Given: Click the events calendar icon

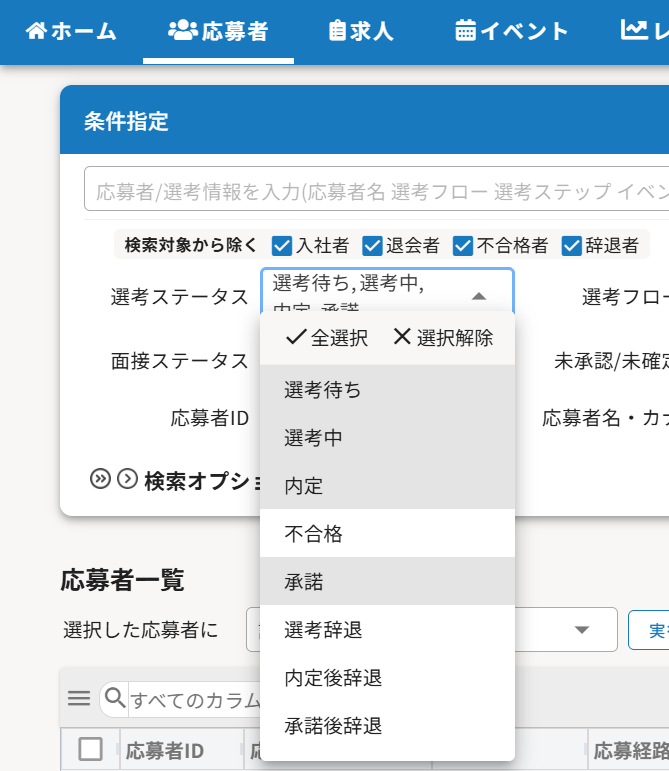Looking at the screenshot, I should coord(465,31).
